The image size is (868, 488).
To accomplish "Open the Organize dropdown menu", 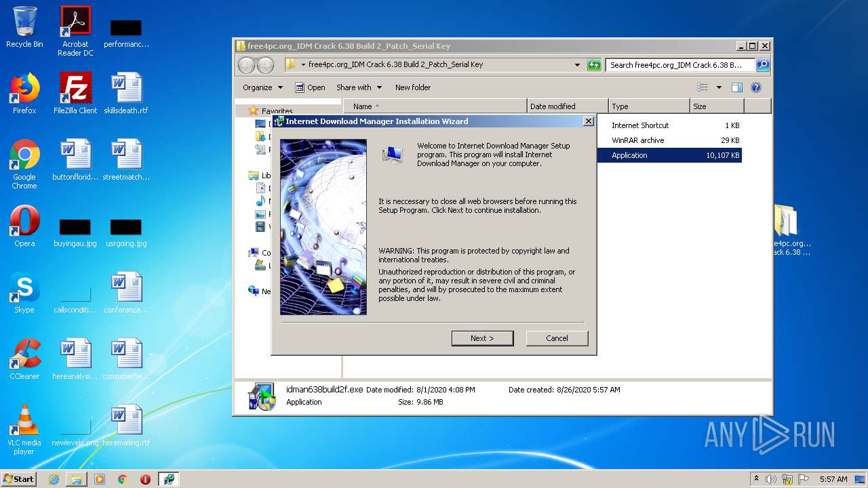I will coord(262,87).
